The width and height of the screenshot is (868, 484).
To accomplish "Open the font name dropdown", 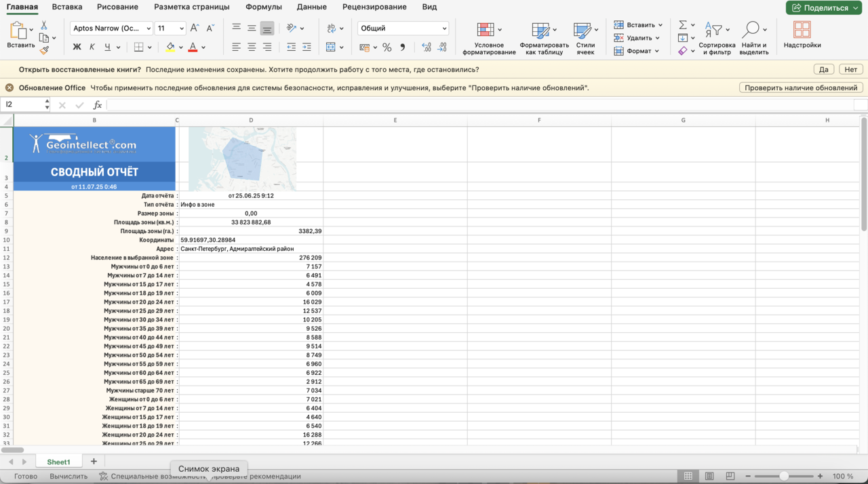I will 149,28.
